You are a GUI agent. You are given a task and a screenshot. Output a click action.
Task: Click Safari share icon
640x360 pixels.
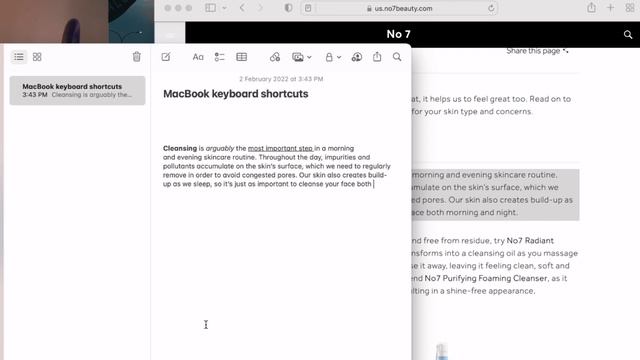pos(591,7)
